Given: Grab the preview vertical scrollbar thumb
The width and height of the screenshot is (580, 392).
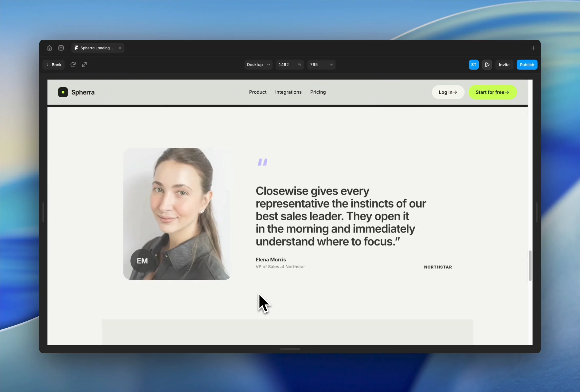Looking at the screenshot, I should pos(530,266).
